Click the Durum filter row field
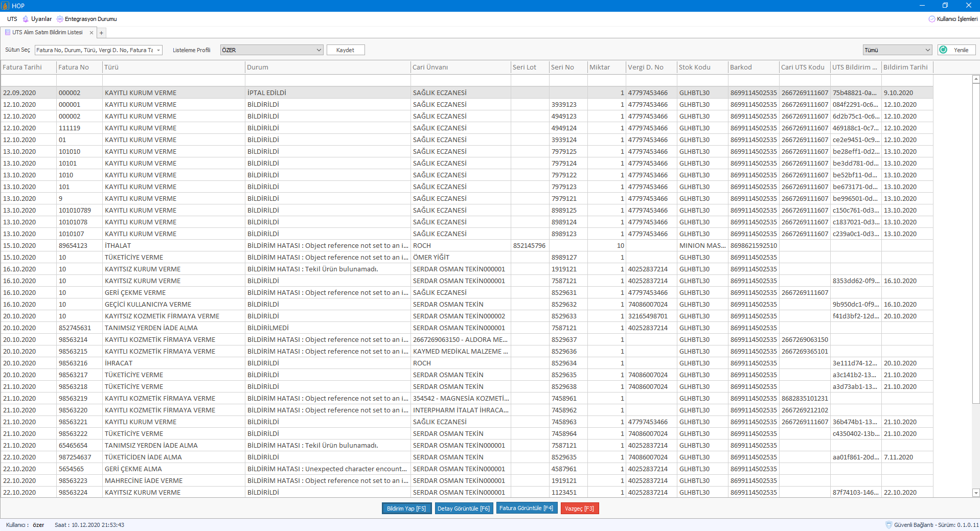Viewport: 980px width, 531px height. 328,80
